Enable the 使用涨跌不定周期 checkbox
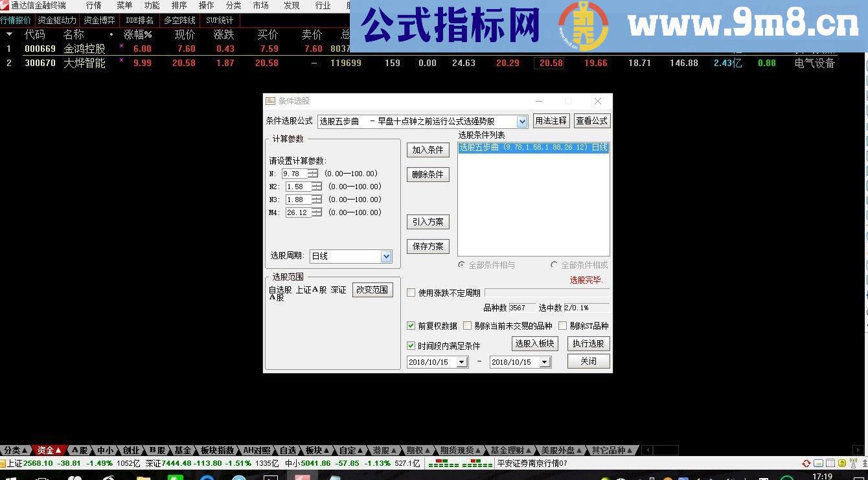Image resolution: width=868 pixels, height=480 pixels. click(x=411, y=292)
